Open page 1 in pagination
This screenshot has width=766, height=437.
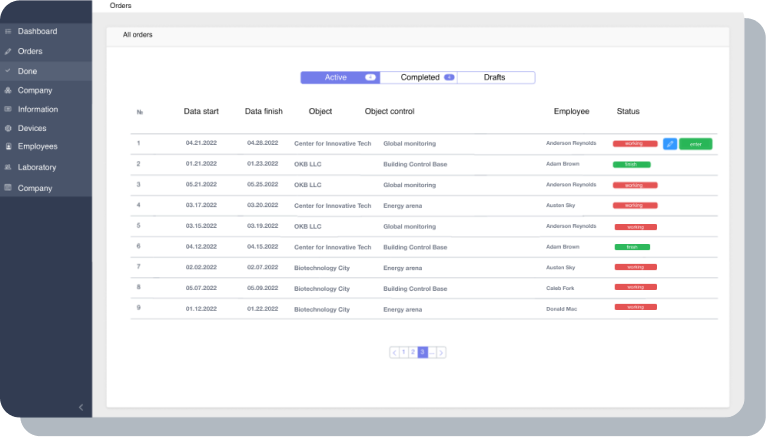click(404, 352)
